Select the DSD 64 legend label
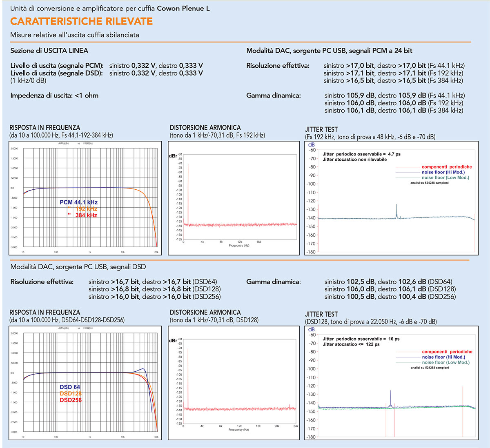 [70, 387]
